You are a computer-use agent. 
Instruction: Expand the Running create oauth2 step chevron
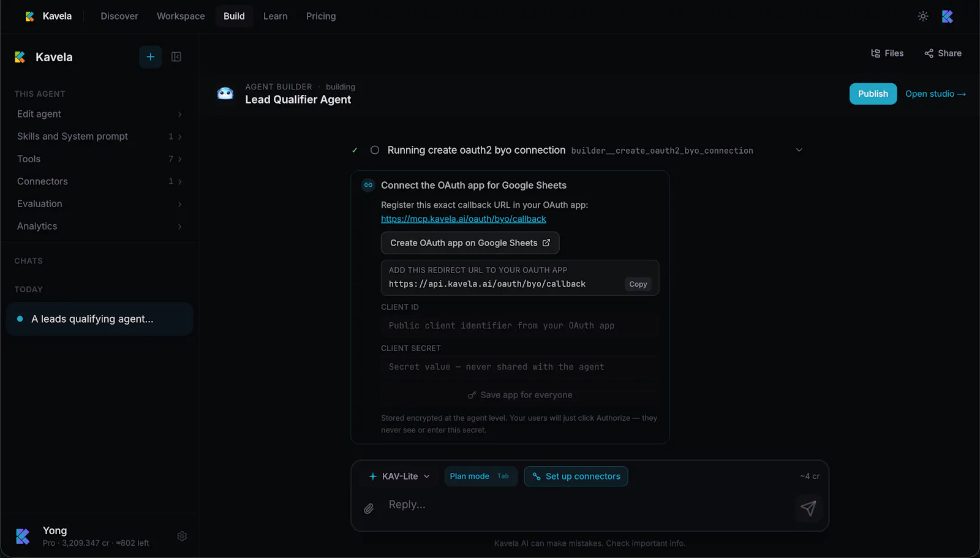(799, 150)
